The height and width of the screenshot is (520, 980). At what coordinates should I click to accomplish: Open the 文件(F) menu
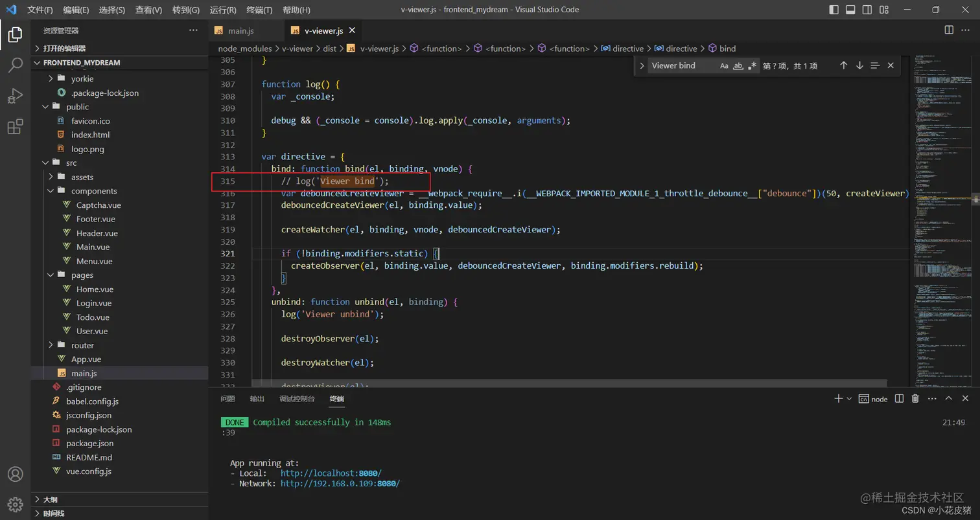40,10
